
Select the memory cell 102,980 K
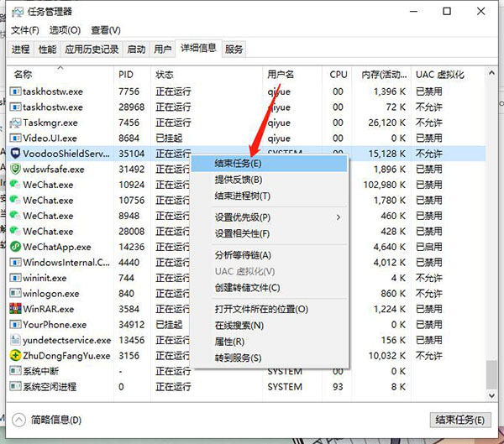click(384, 185)
